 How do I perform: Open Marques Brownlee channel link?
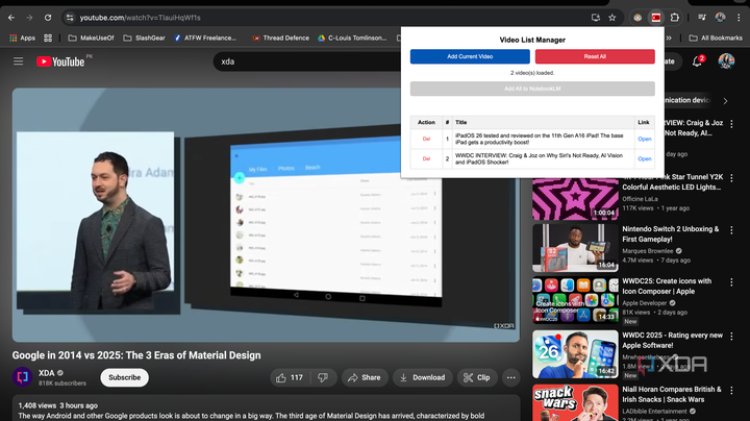coord(647,251)
